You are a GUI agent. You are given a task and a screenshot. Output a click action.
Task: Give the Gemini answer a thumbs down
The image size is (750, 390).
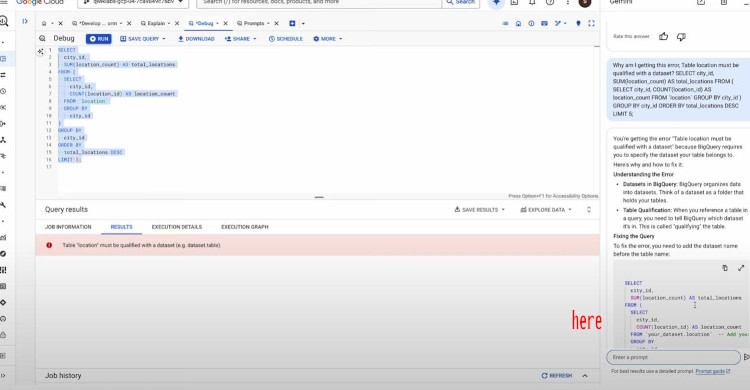tap(681, 36)
